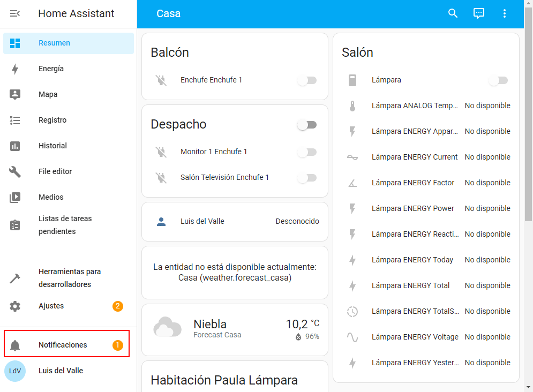533x392 pixels.
Task: Collapse the sidebar with the hamburger icon
Action: [x=15, y=13]
